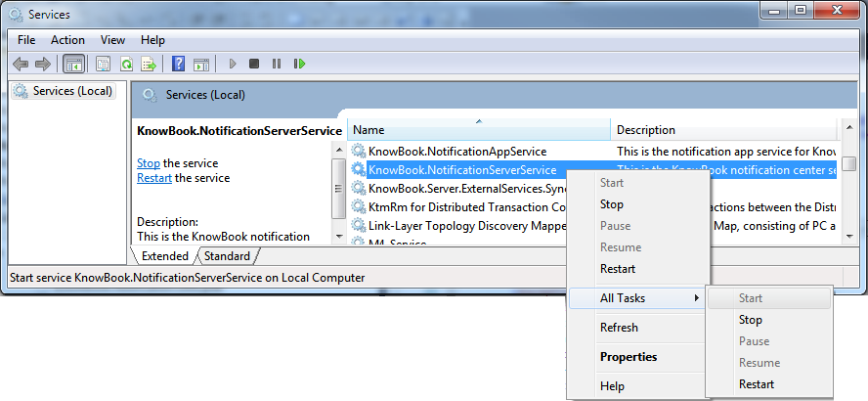Click the Pause Service toolbar icon
Viewport: 868px width, 401px height.
pyautogui.click(x=277, y=64)
